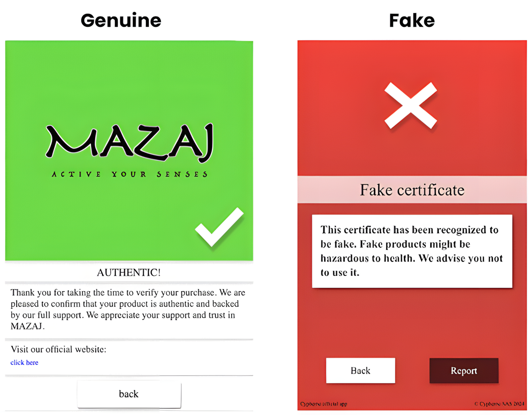532x415 pixels.
Task: Click the MAZAJ brand logo
Action: pyautogui.click(x=130, y=142)
